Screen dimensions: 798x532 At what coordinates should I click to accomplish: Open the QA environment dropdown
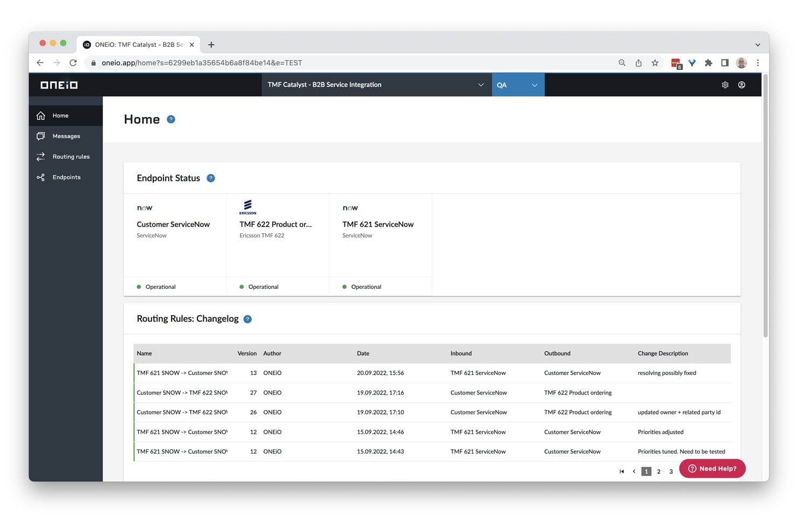point(518,85)
